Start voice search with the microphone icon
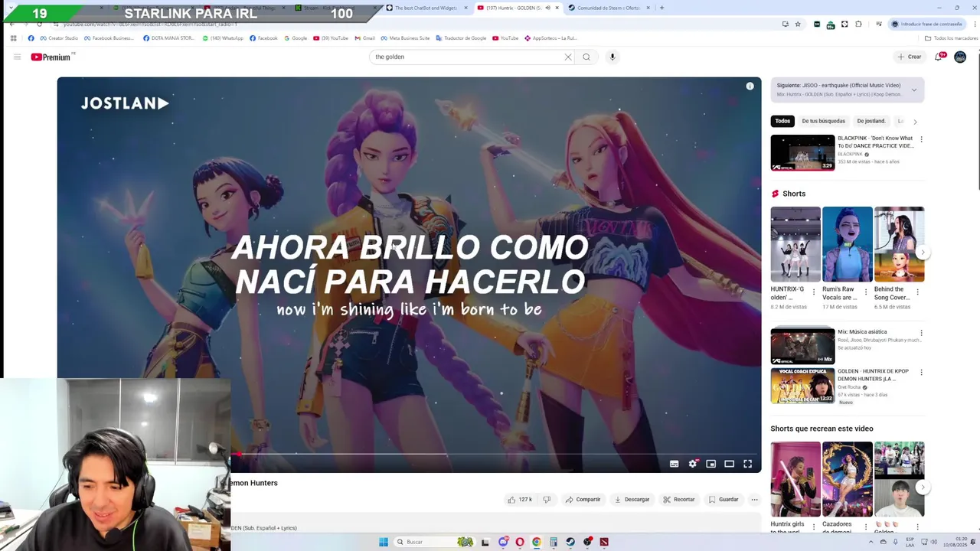980x551 pixels. (x=612, y=57)
